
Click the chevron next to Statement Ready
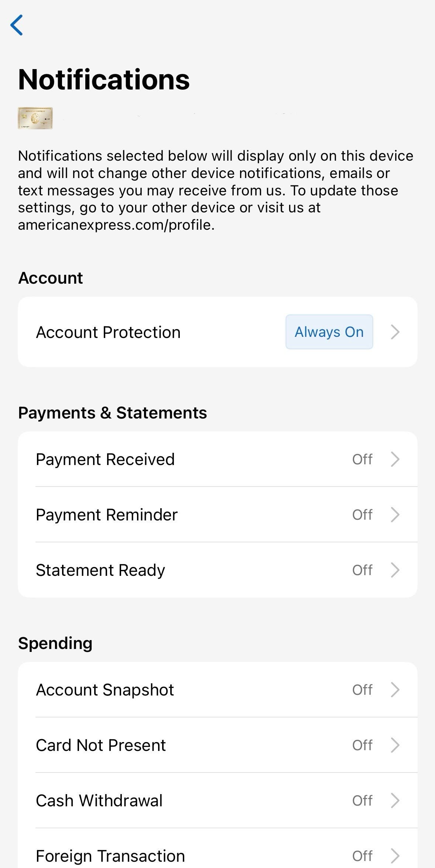point(395,570)
